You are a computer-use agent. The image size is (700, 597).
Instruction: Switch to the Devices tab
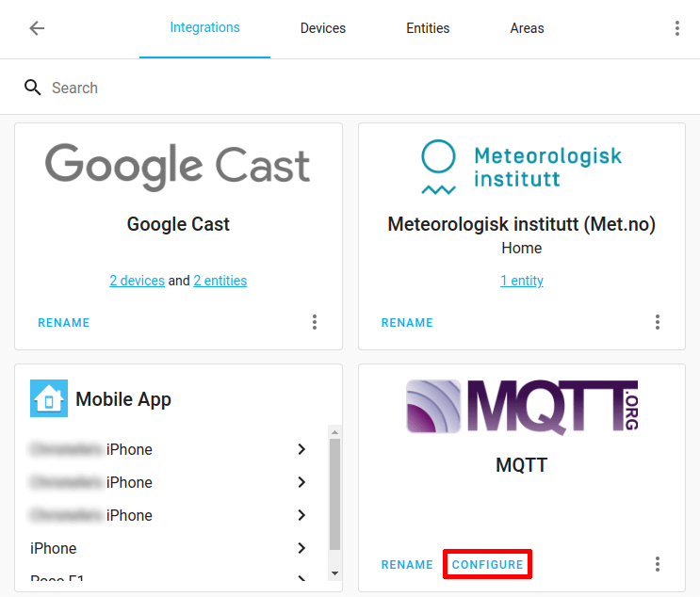323,28
